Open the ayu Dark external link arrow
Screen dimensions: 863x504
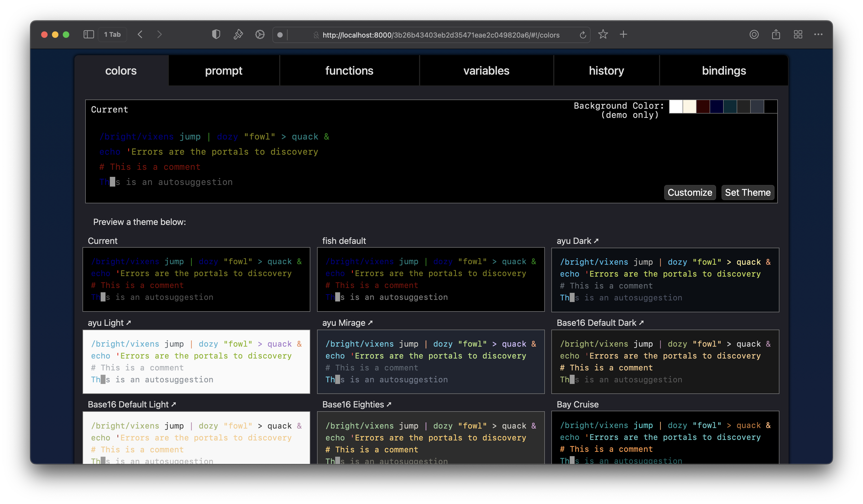tap(596, 241)
